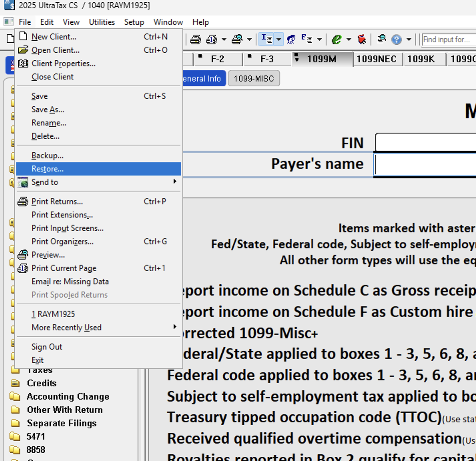Click the Open Client folder icon in menu

tap(23, 50)
